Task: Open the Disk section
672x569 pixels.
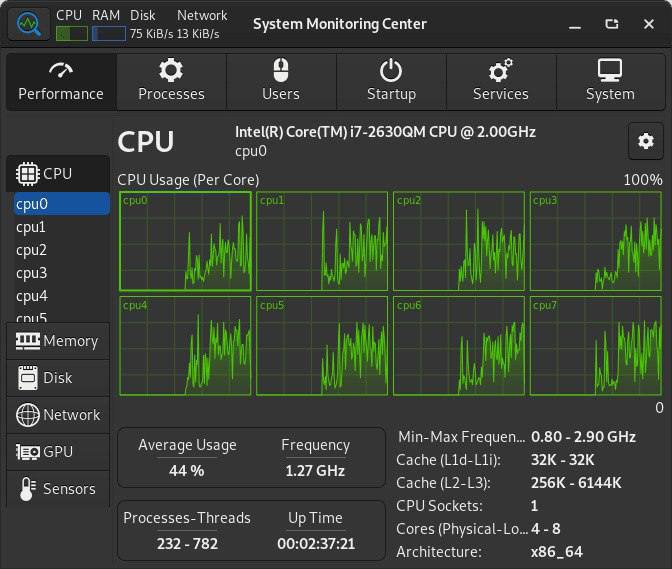Action: click(x=58, y=378)
